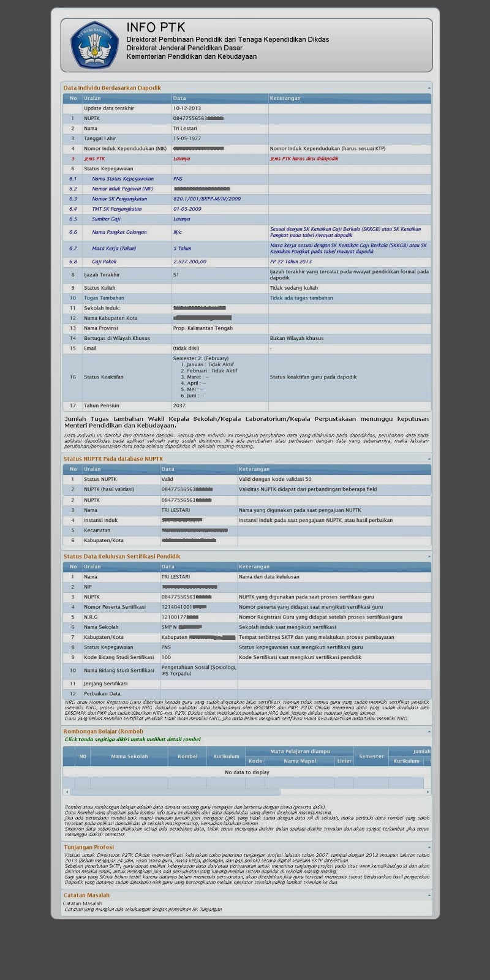Click 'Bukan Wilayah khusus' remark

(296, 338)
